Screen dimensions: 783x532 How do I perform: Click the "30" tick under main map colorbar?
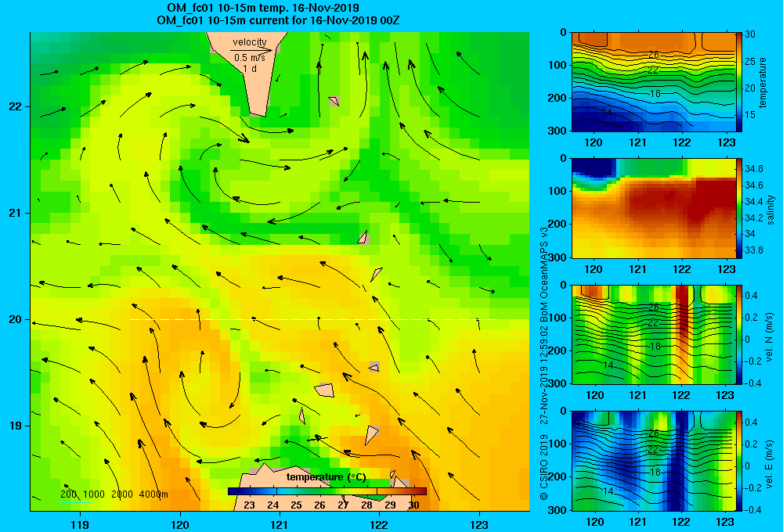[x=413, y=505]
